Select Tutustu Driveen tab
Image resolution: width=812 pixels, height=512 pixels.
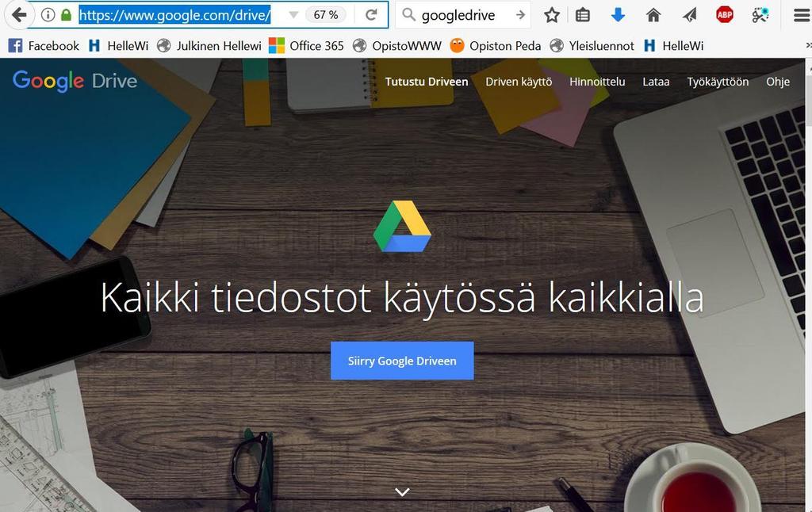(x=426, y=82)
